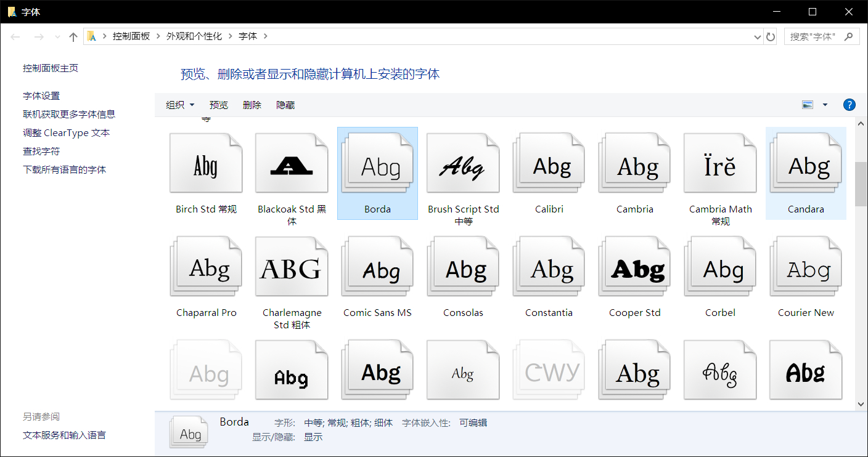Click the search magnifier icon
Viewport: 868px width, 457px height.
pos(848,36)
